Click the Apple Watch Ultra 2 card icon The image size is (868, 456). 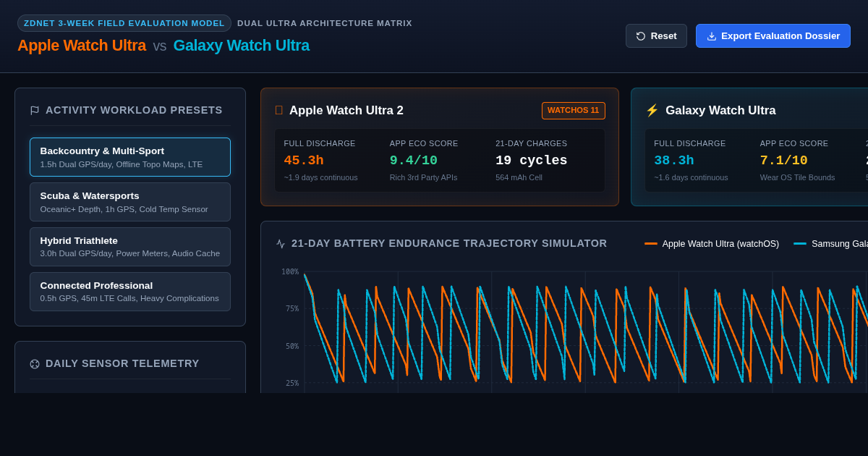pyautogui.click(x=279, y=111)
